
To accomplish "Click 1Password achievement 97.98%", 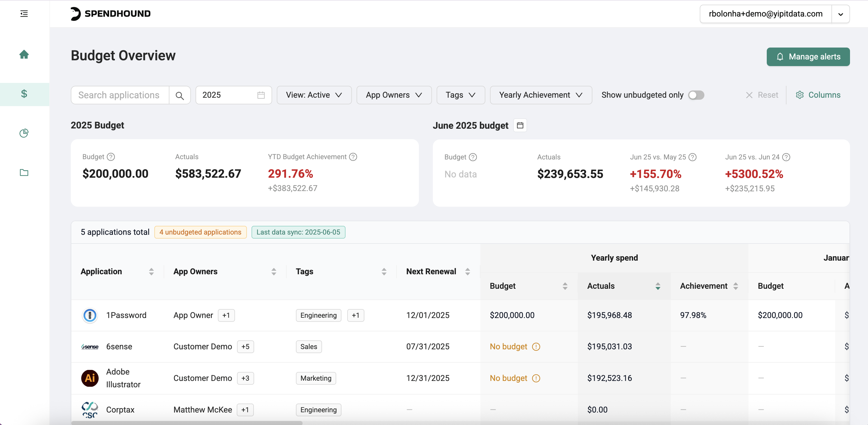I will [693, 315].
